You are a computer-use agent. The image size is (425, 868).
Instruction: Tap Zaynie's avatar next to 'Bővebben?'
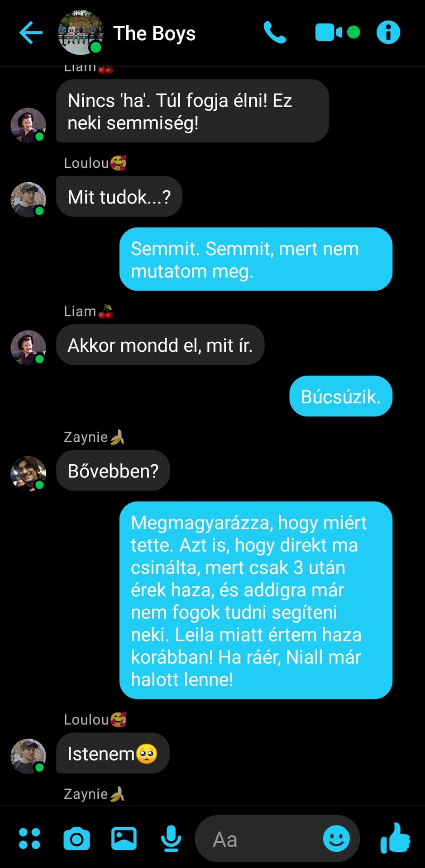point(29,473)
